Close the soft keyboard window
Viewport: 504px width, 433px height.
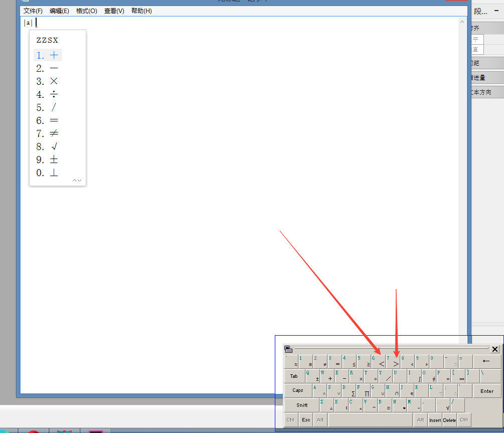pos(495,349)
